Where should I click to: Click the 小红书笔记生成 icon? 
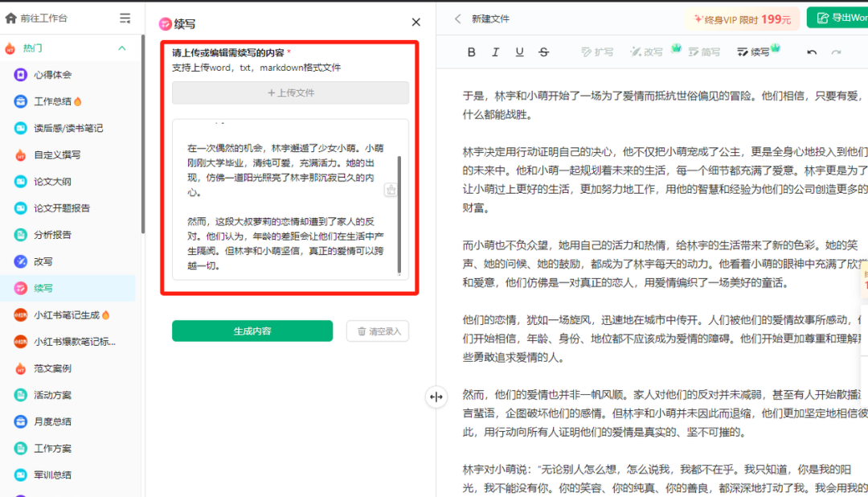click(20, 314)
